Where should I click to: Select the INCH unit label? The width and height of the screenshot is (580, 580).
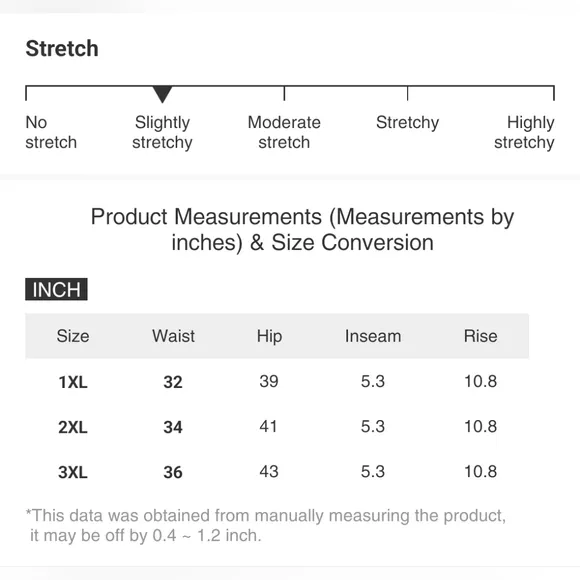[56, 289]
